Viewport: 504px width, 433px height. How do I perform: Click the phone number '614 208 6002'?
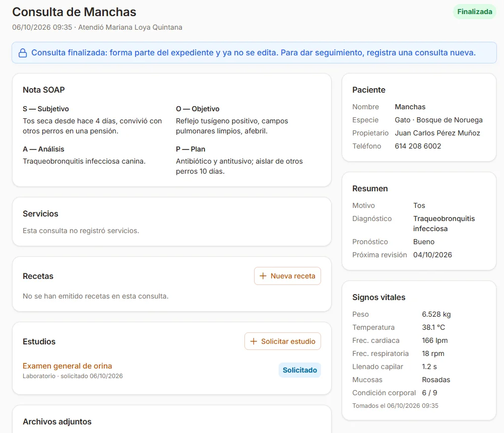pyautogui.click(x=418, y=146)
